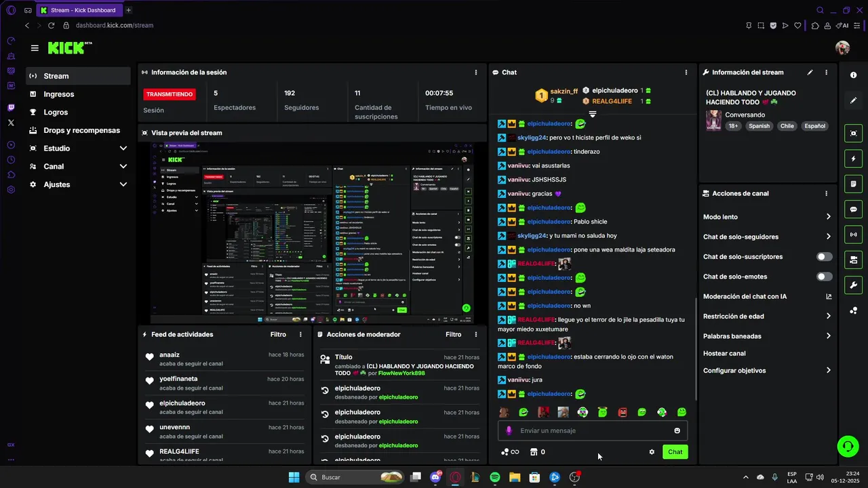Click the lightning bolt icon in the right toolbar
Viewport: 868px width, 488px height.
click(x=853, y=159)
